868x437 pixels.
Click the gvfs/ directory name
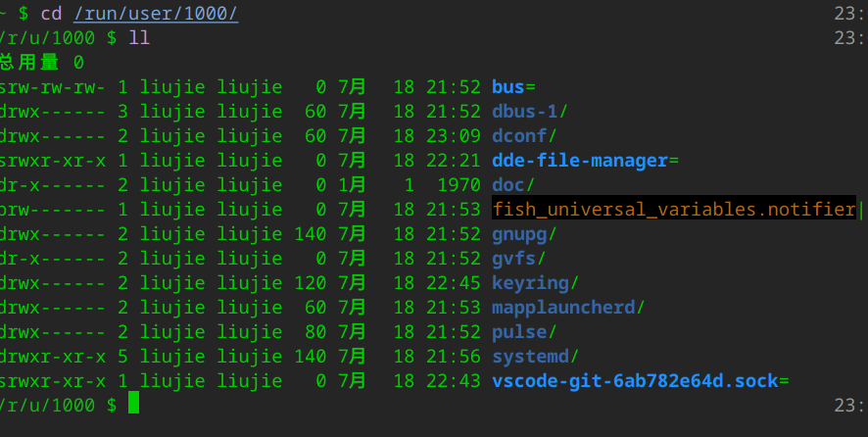click(518, 258)
